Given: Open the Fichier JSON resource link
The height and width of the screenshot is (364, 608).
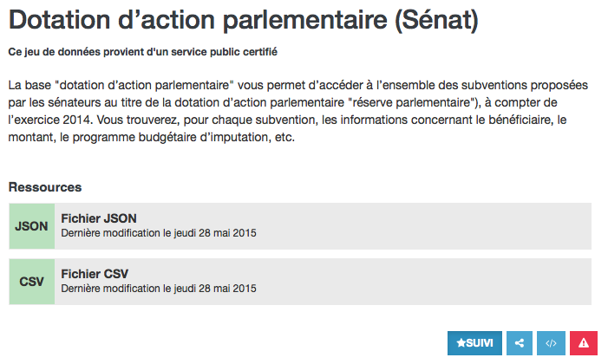Looking at the screenshot, I should tap(99, 219).
